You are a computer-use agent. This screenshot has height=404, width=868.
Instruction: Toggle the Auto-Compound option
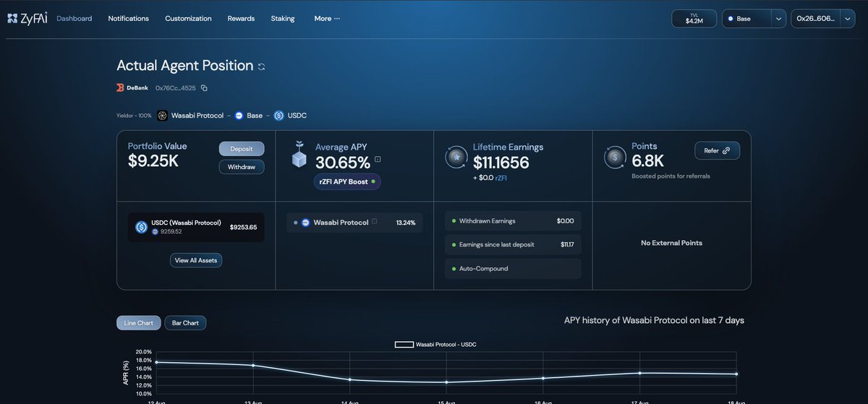(513, 268)
